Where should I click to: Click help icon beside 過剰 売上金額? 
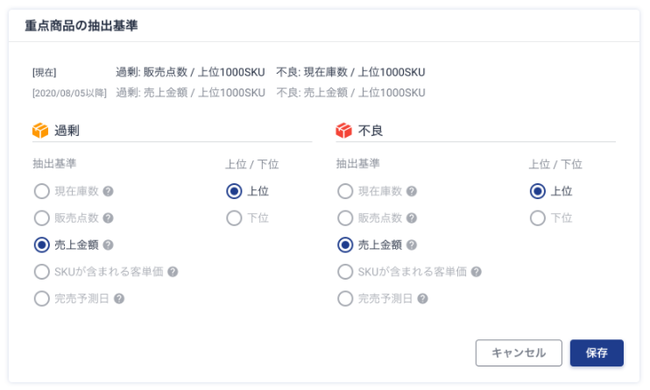[x=108, y=245]
